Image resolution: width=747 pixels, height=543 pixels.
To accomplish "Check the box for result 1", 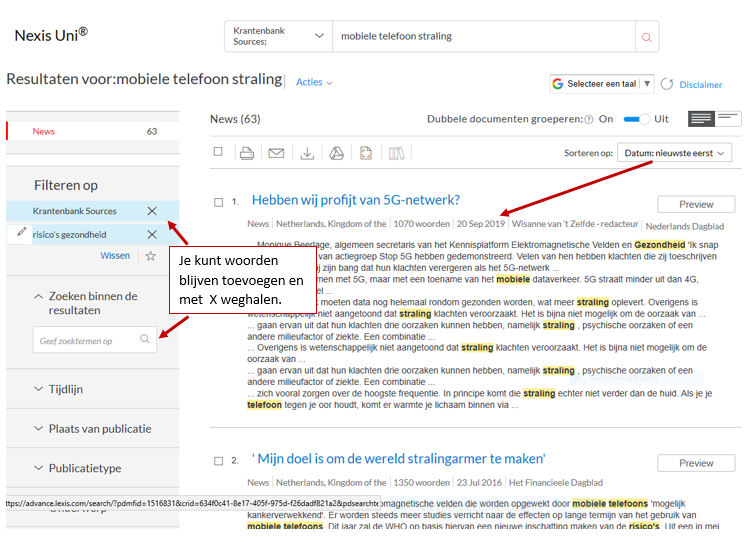I will [218, 202].
